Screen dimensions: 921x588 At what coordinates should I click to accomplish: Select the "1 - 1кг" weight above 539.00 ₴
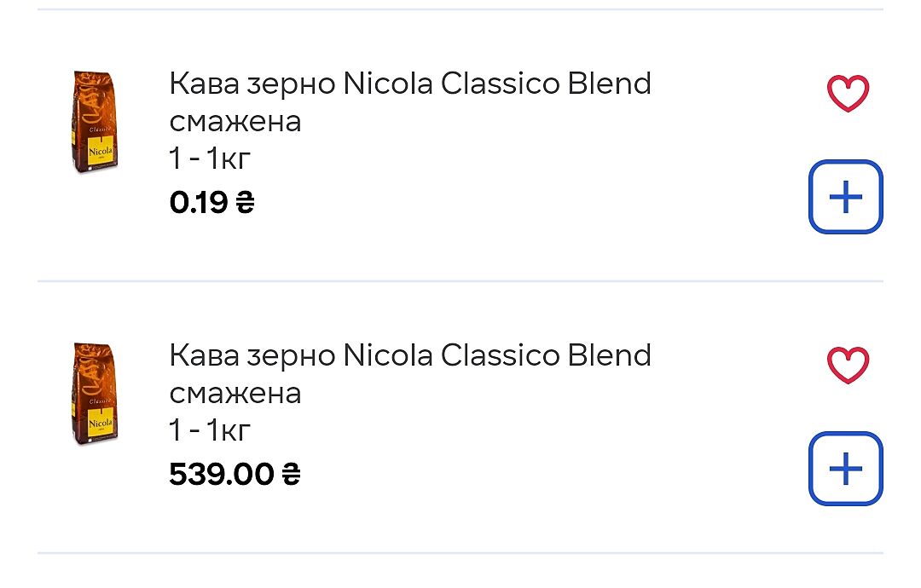(x=210, y=430)
